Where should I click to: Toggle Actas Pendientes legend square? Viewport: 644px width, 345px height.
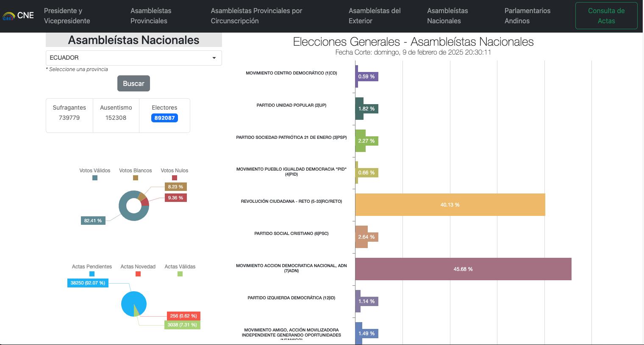(x=92, y=274)
